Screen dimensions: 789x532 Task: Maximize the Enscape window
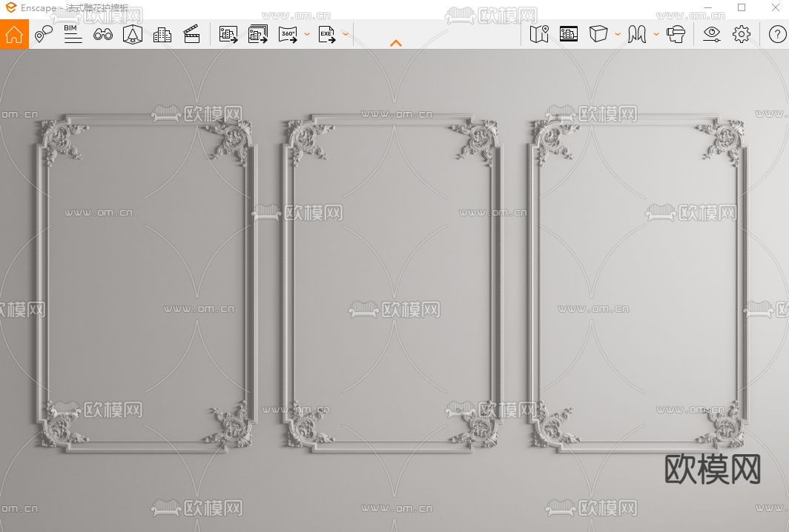point(742,7)
